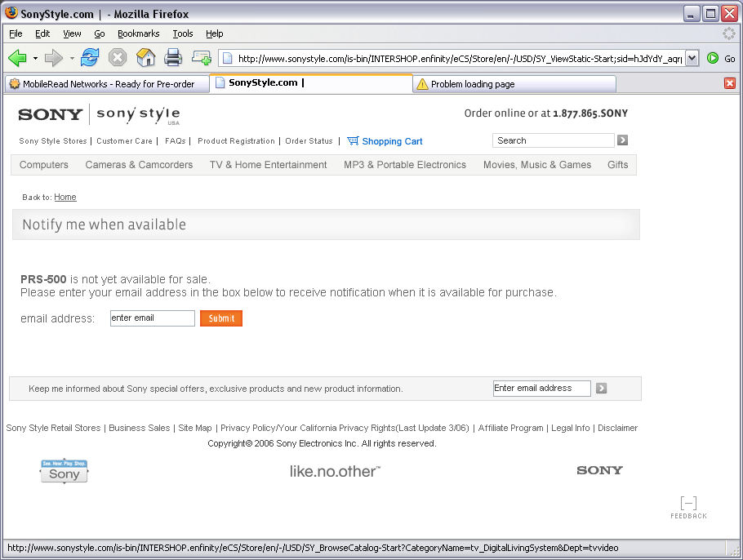Open Sony Style Stores link

53,141
